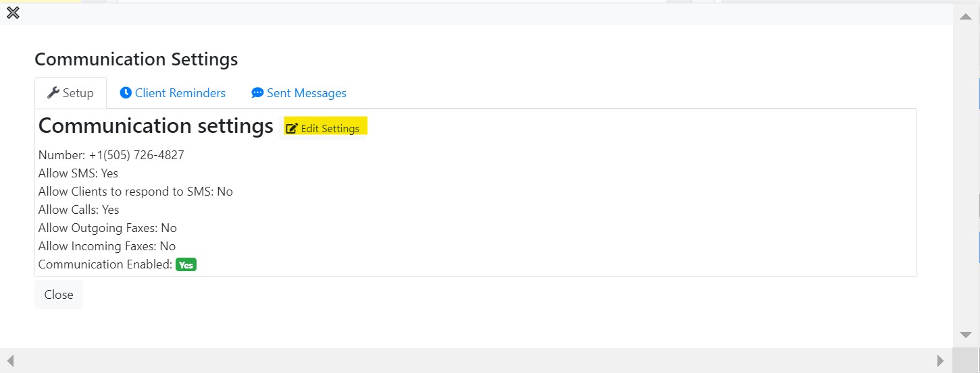Click the green Yes badge
Viewport: 980px width, 373px height.
click(x=186, y=265)
